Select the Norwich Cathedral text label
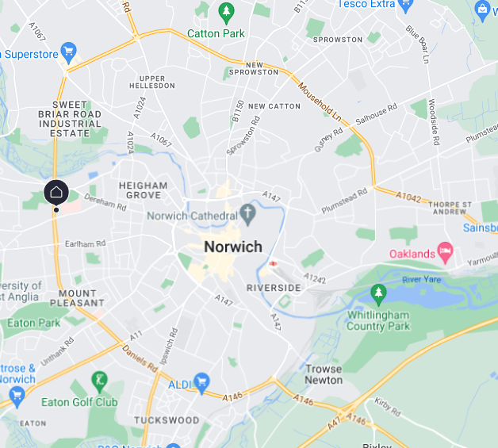The height and width of the screenshot is (448, 498). (192, 216)
